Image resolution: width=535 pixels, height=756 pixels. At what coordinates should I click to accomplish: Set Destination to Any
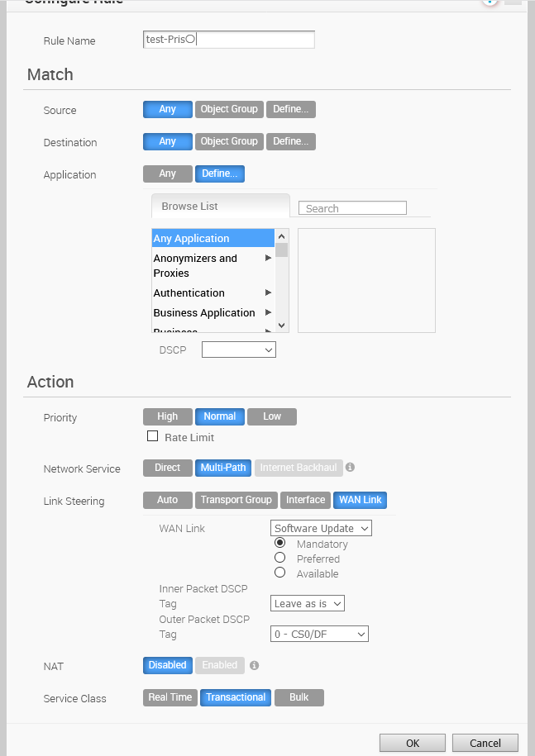(167, 142)
